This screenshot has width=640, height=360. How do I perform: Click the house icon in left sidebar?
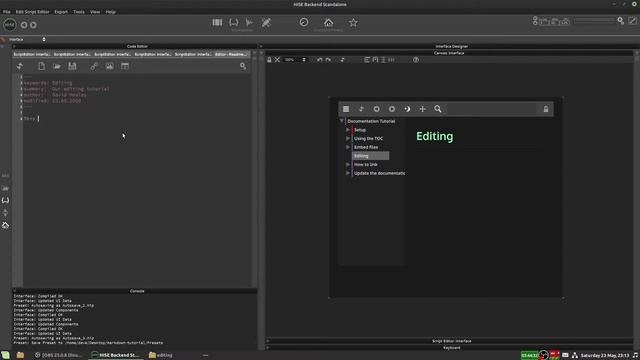(5, 225)
